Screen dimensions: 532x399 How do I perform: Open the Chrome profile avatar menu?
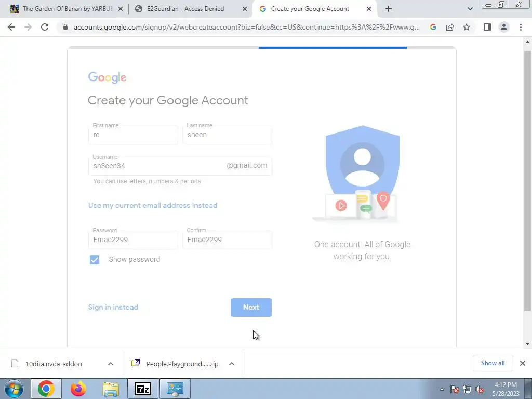[x=504, y=27]
